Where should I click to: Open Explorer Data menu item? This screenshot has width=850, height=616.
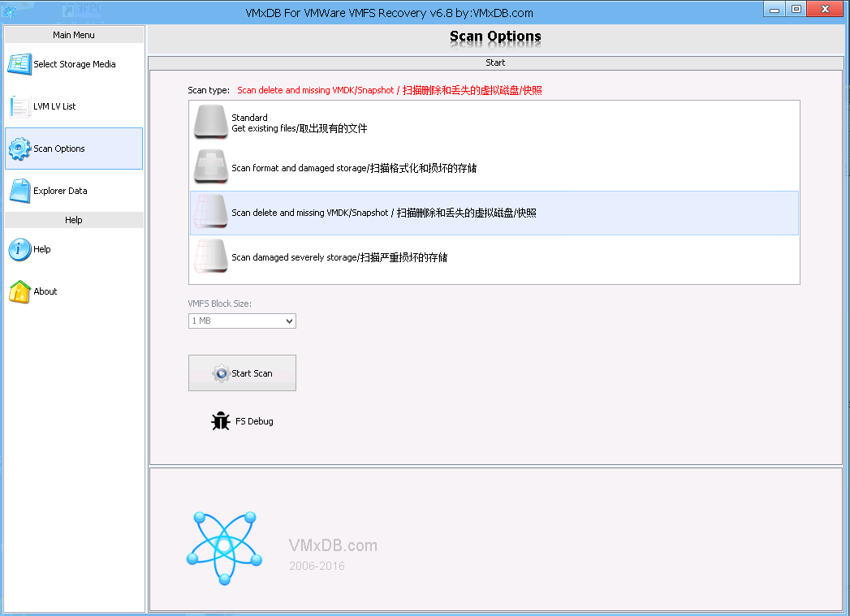(74, 191)
